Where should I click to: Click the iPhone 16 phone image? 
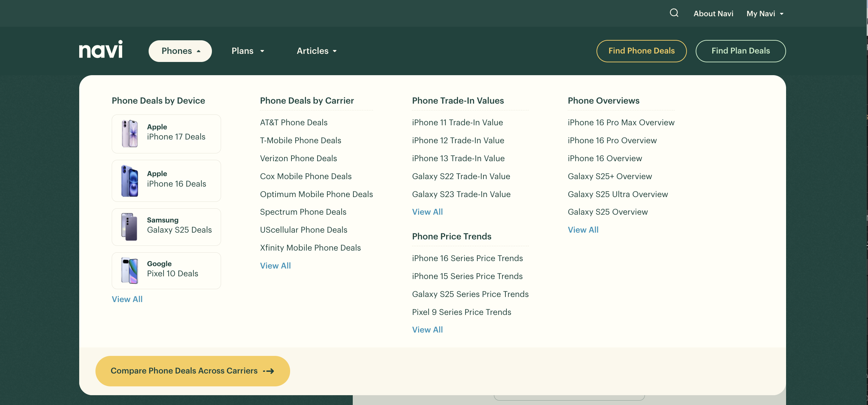click(130, 180)
